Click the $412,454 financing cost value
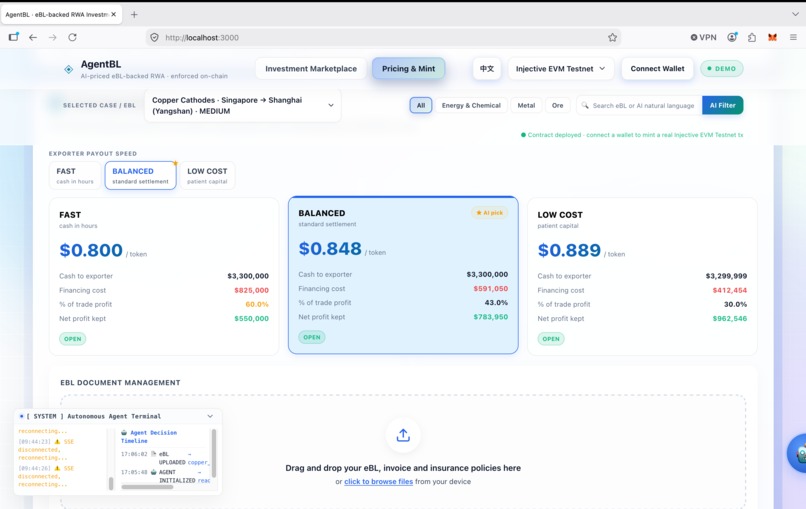 [729, 290]
